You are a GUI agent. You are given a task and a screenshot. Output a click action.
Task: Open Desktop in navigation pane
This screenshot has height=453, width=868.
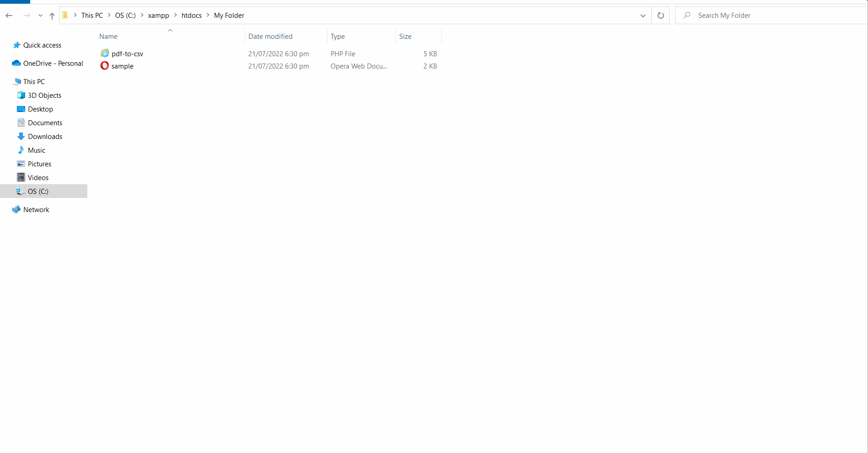[x=40, y=109]
